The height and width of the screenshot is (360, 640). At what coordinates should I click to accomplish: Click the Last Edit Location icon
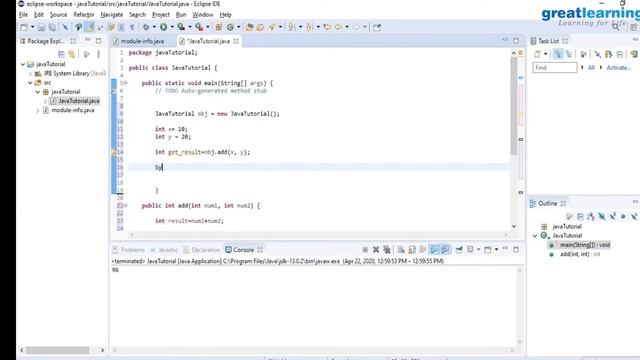tap(327, 27)
